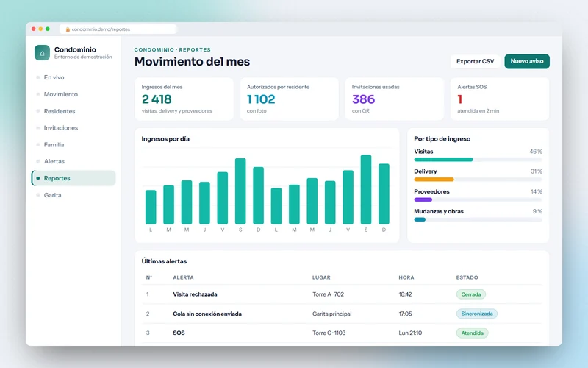
Task: Select Invitaciones in sidebar
Action: tap(61, 127)
